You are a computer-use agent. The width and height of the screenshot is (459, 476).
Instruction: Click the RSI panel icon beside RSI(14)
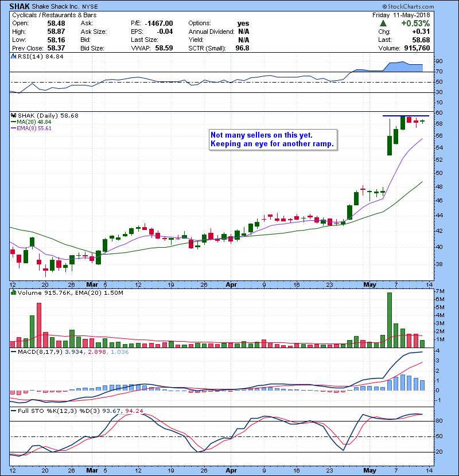click(x=13, y=56)
